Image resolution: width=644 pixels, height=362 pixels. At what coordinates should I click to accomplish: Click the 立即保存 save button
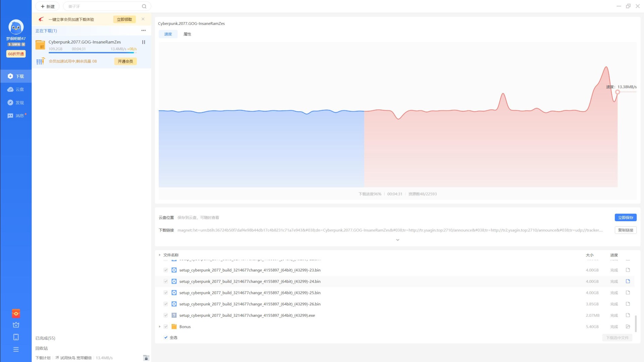625,218
